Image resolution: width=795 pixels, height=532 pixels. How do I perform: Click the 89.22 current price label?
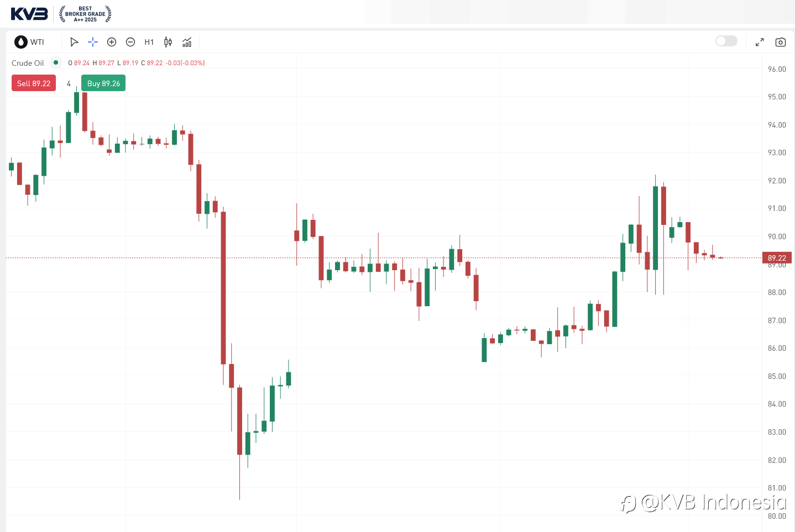pos(777,258)
